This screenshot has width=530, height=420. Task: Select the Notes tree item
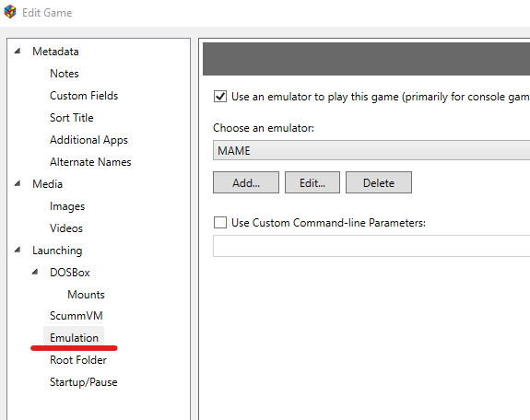coord(65,74)
